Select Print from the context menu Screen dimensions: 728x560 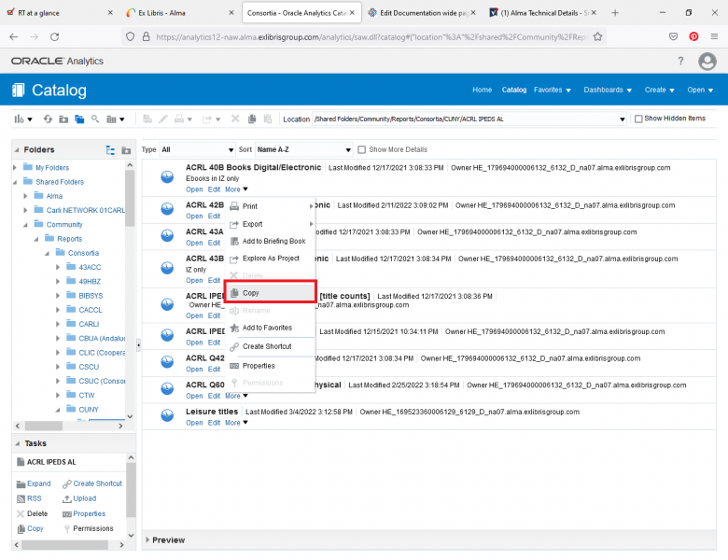271,206
